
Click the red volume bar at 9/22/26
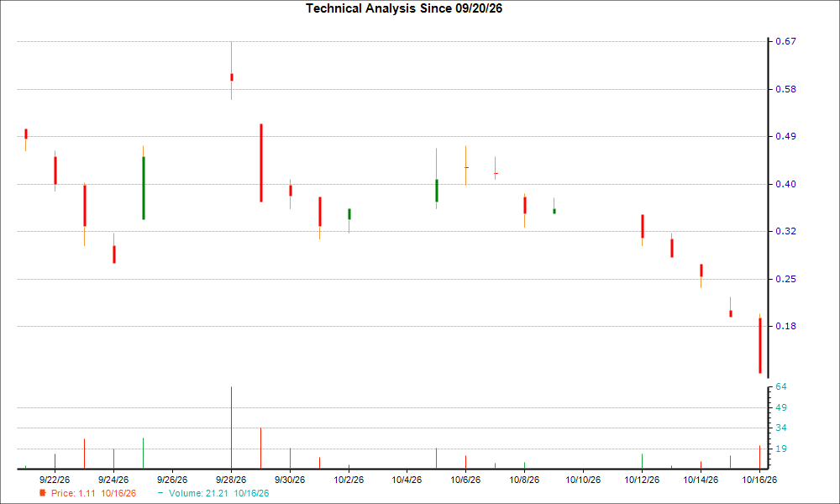point(55,461)
